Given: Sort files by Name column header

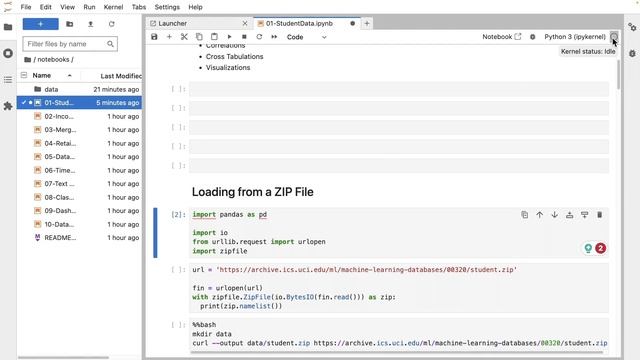Looking at the screenshot, I should [x=50, y=76].
